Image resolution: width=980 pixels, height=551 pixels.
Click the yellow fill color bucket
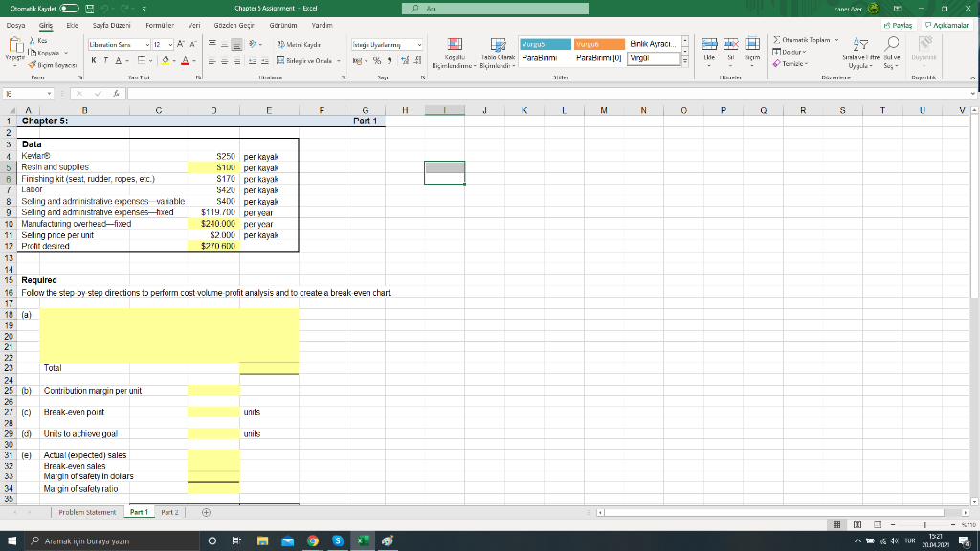coord(166,60)
